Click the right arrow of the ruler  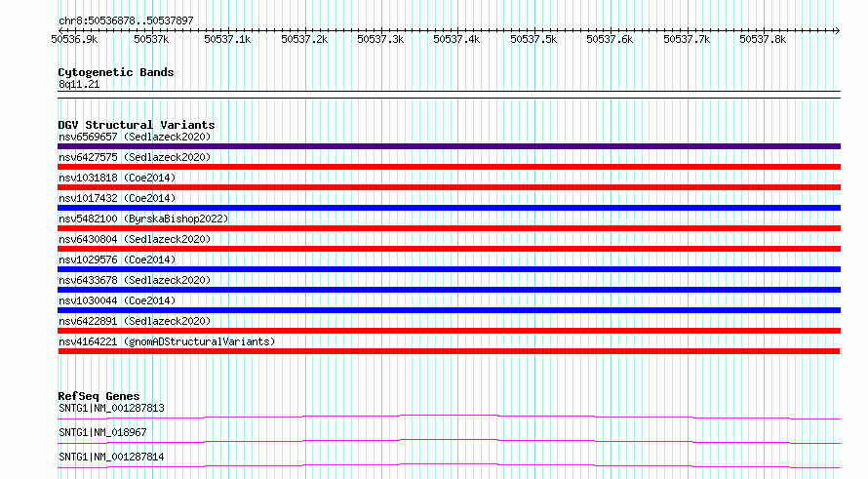coord(837,30)
